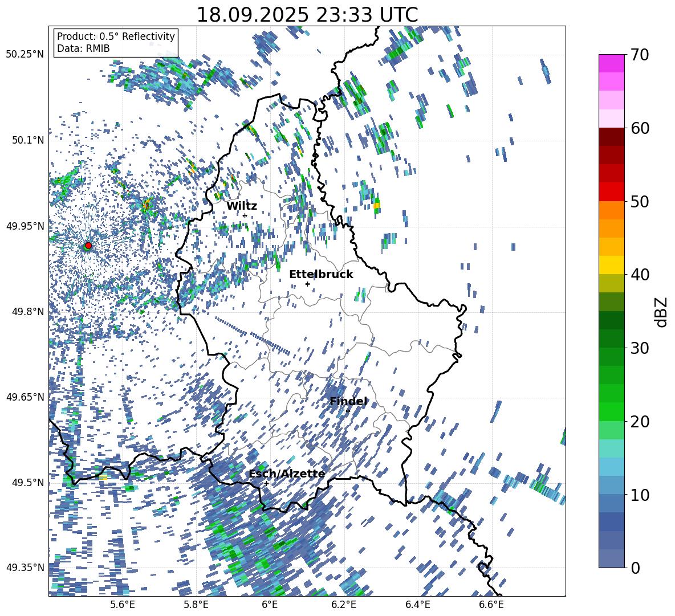
Task: Click the dBZ colorbar axis label
Action: pyautogui.click(x=662, y=312)
